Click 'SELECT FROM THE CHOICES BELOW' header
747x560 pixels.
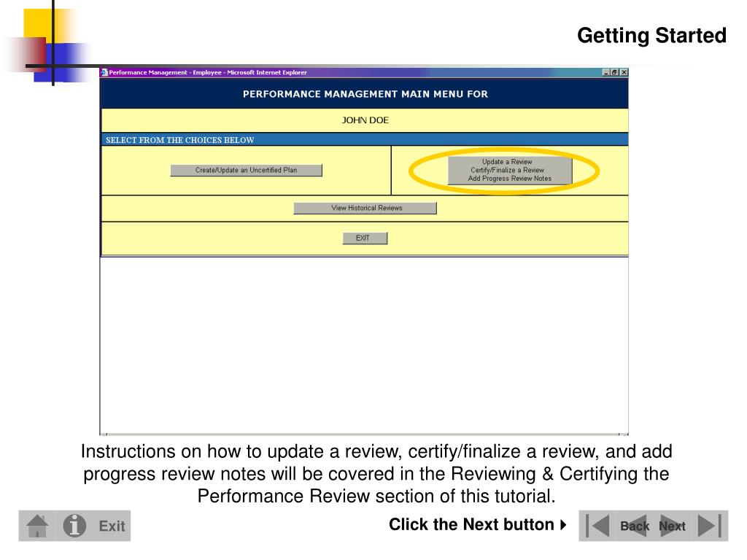(x=180, y=140)
